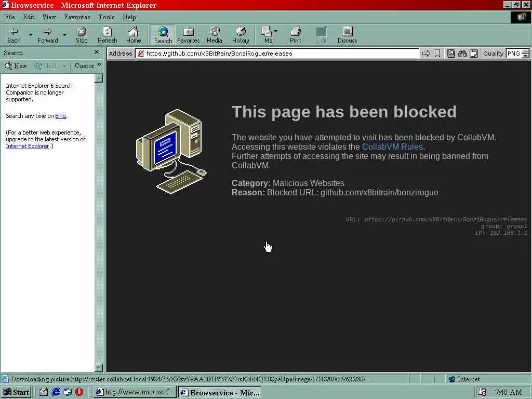
Task: Open the Favorites menu
Action: [77, 17]
